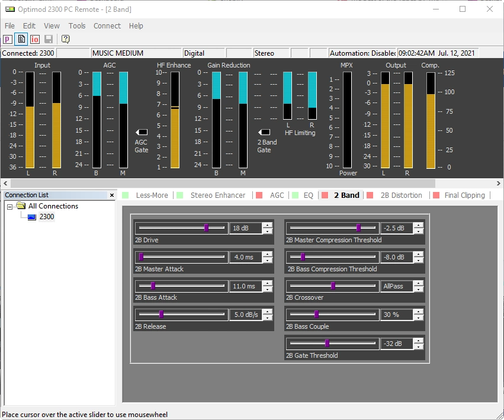Open the help question mark toolbar icon
The width and height of the screenshot is (504, 420).
click(65, 39)
